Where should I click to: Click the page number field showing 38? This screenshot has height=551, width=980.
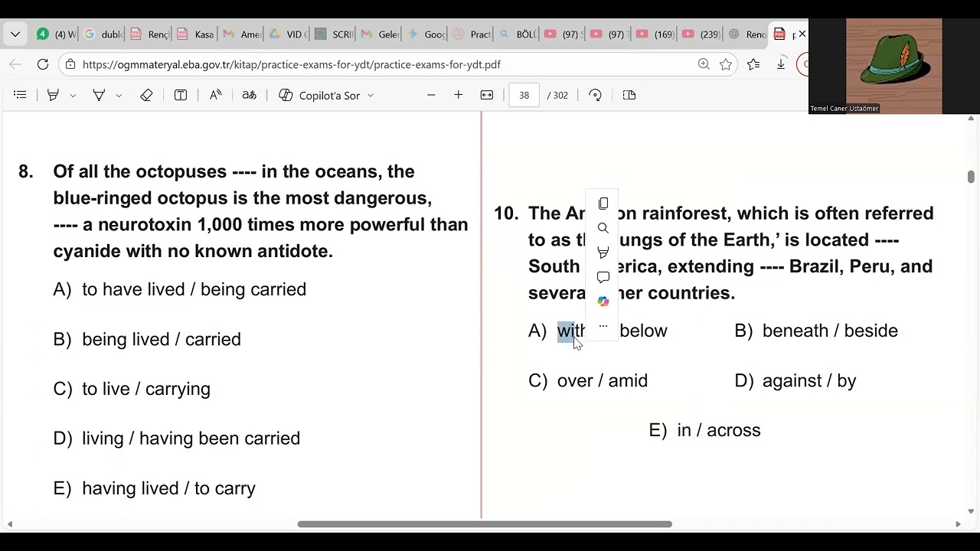point(524,96)
